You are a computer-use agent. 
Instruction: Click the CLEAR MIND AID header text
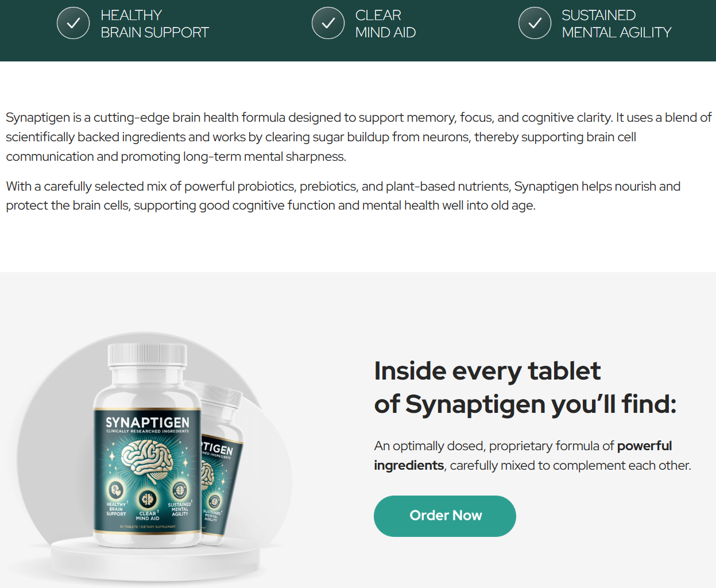click(x=385, y=24)
